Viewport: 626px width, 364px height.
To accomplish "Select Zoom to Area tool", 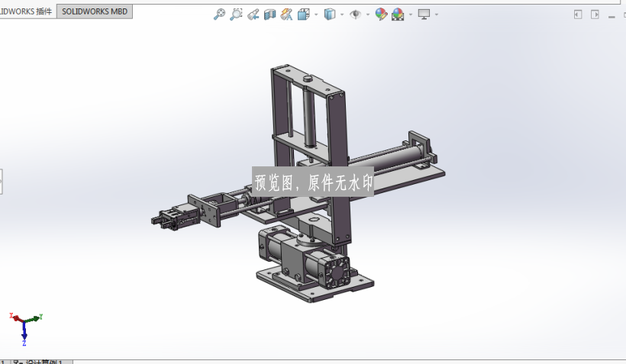I will [236, 14].
